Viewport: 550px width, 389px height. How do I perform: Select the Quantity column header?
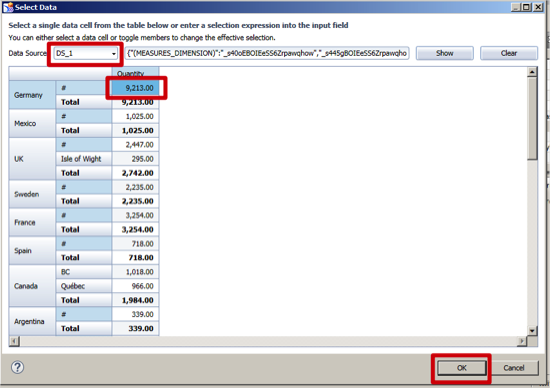(135, 74)
